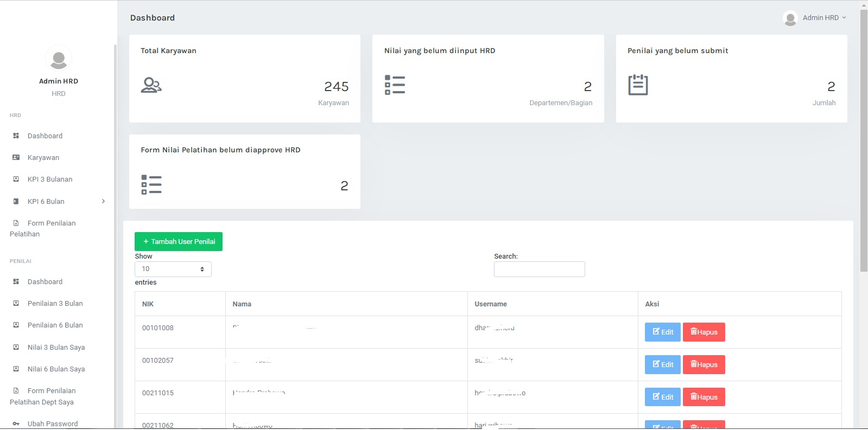Viewport: 868px width, 430px height.
Task: Open the Admin HRD user dropdown at top right
Action: 815,18
